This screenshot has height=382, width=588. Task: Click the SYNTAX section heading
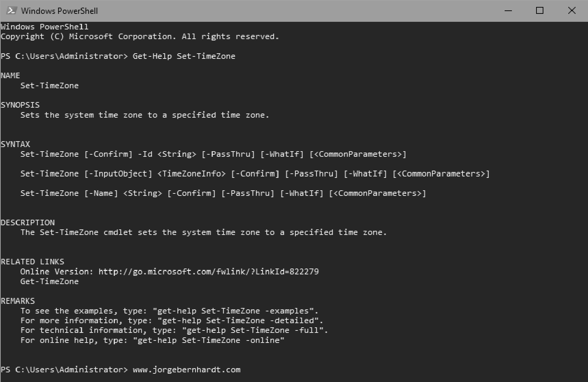click(15, 144)
